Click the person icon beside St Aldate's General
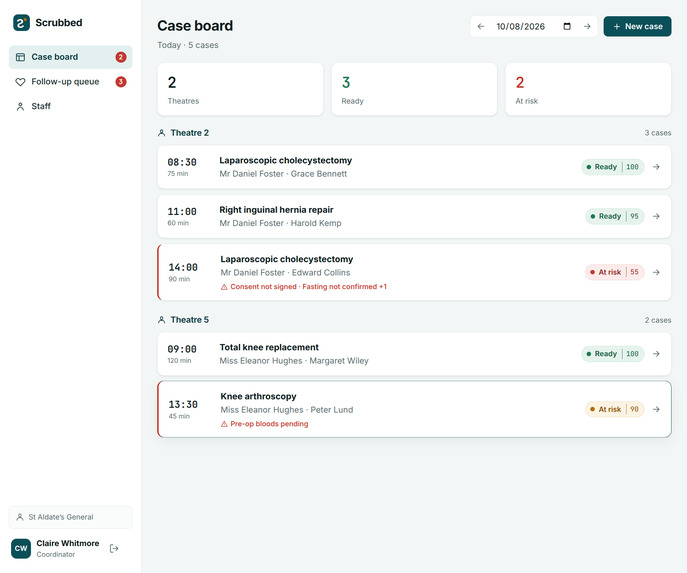This screenshot has width=687, height=573. tap(20, 517)
